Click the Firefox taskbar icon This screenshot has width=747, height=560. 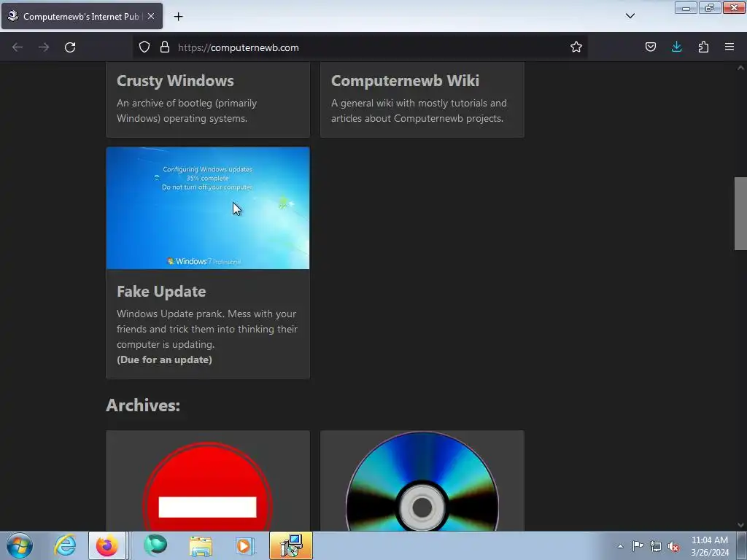(107, 545)
